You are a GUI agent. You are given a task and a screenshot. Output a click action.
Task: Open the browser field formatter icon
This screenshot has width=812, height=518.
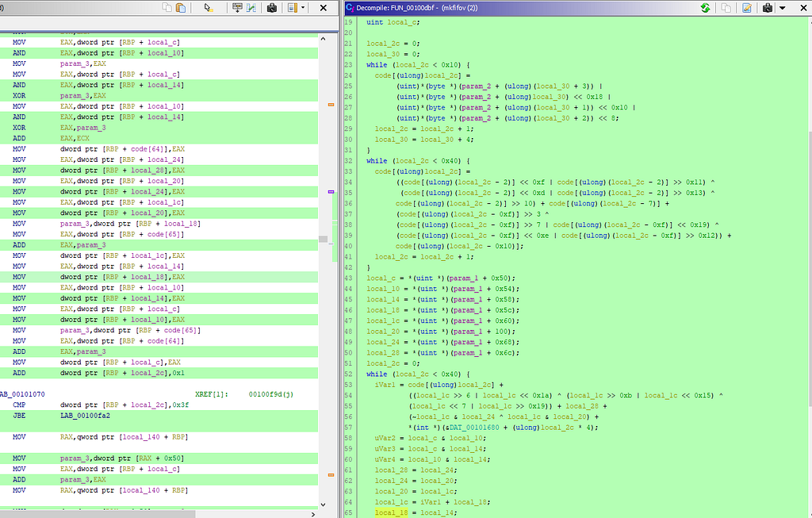click(x=237, y=8)
